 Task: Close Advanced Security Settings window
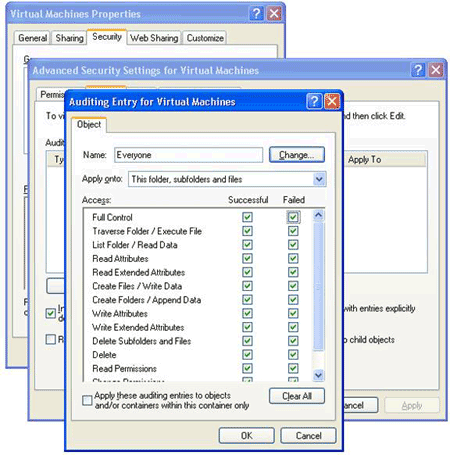pos(436,70)
